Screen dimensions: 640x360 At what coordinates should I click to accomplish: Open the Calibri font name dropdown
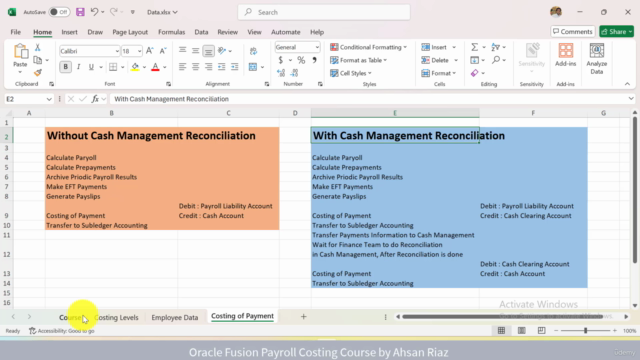[117, 51]
